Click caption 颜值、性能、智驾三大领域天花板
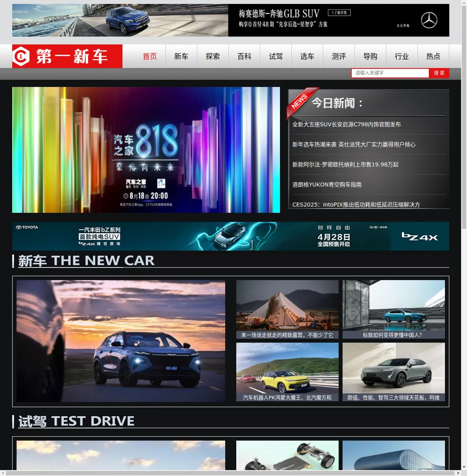This screenshot has height=476, width=467. (393, 398)
